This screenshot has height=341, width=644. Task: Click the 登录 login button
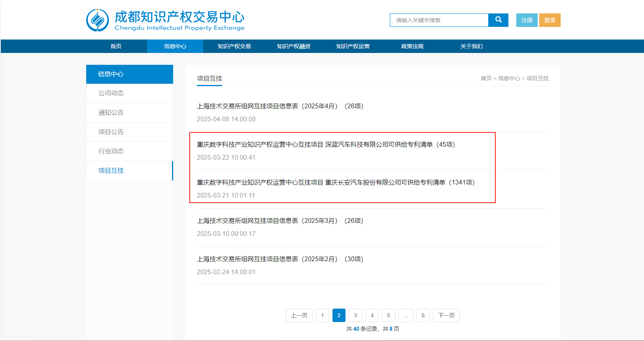tap(550, 20)
